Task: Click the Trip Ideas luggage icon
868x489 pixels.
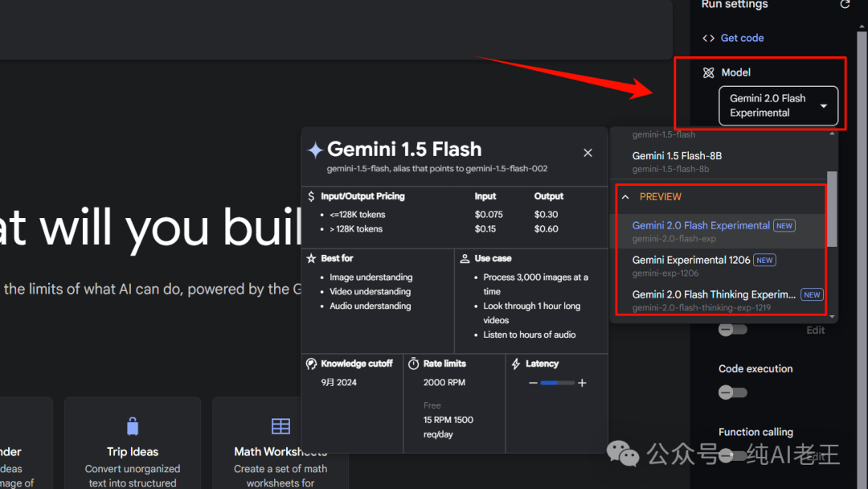Action: tap(133, 426)
